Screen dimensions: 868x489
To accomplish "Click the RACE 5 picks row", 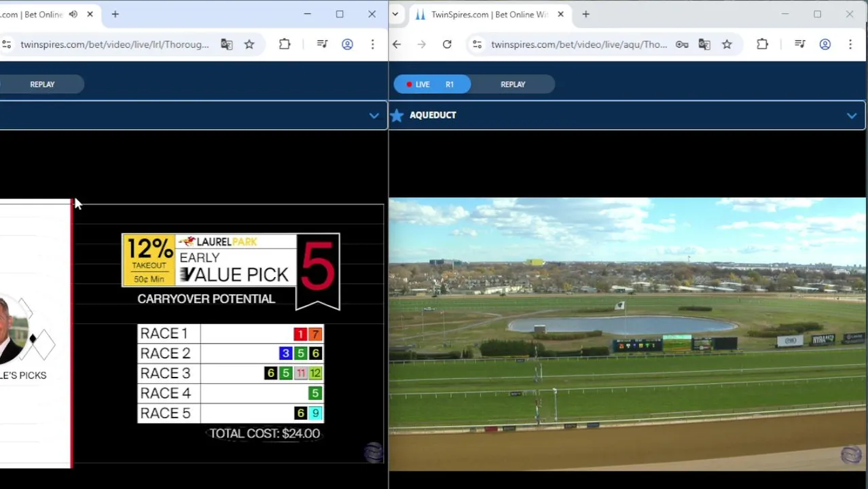I will pyautogui.click(x=231, y=413).
